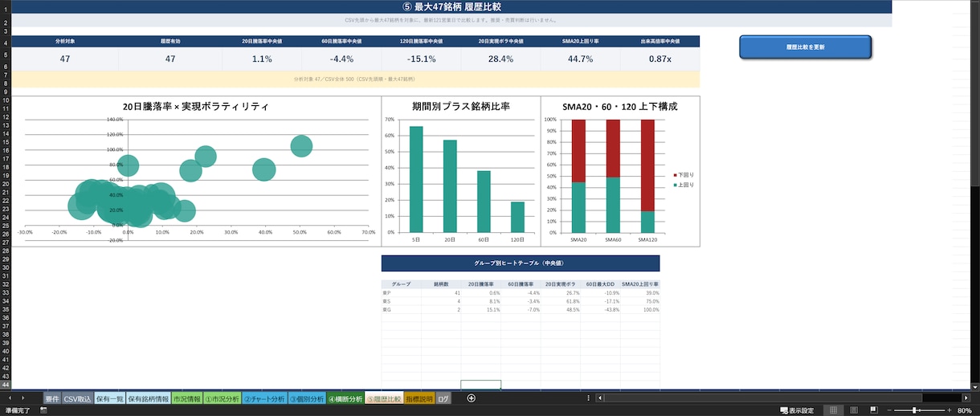Click the zoom slider handle
The height and width of the screenshot is (416, 980).
point(915,410)
